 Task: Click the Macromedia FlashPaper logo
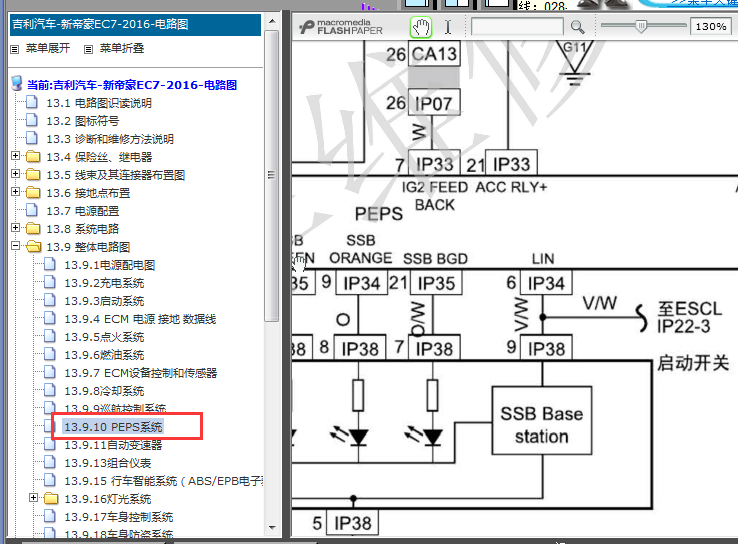[x=342, y=27]
